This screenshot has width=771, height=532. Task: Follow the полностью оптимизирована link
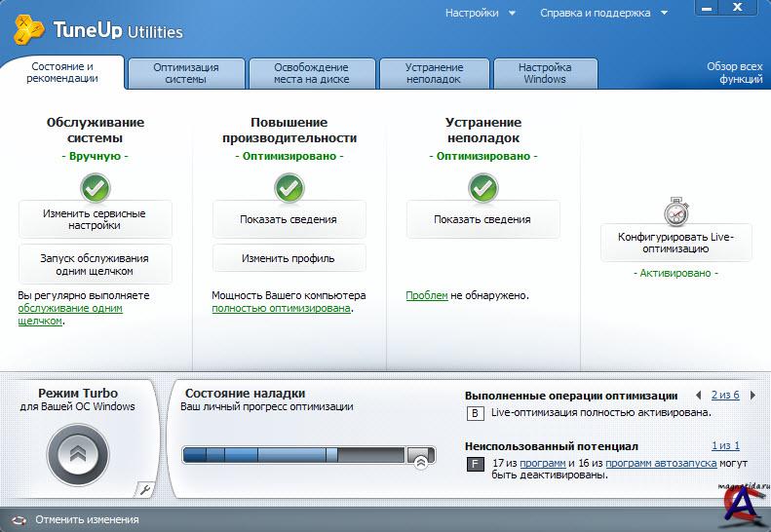coord(281,308)
